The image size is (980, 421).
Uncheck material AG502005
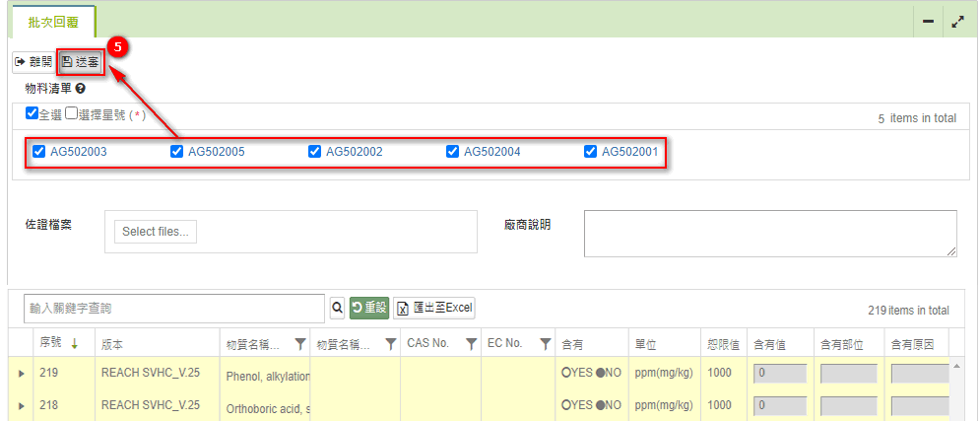pyautogui.click(x=177, y=152)
